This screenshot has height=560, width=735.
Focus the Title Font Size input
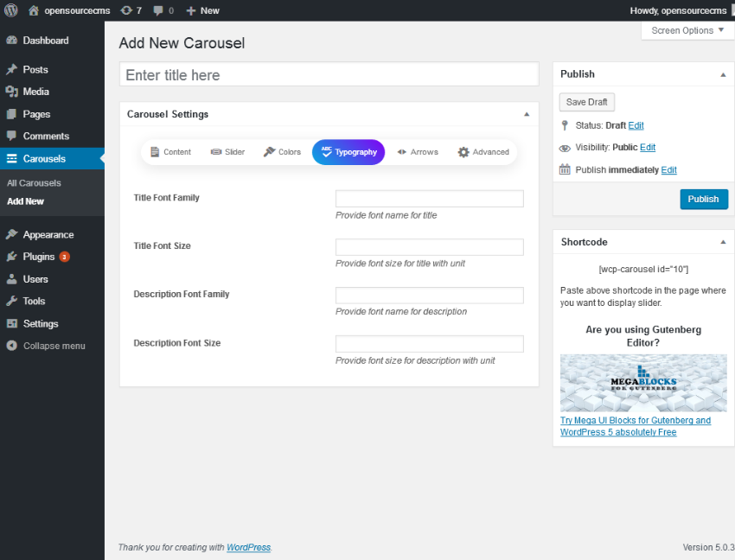click(x=430, y=247)
